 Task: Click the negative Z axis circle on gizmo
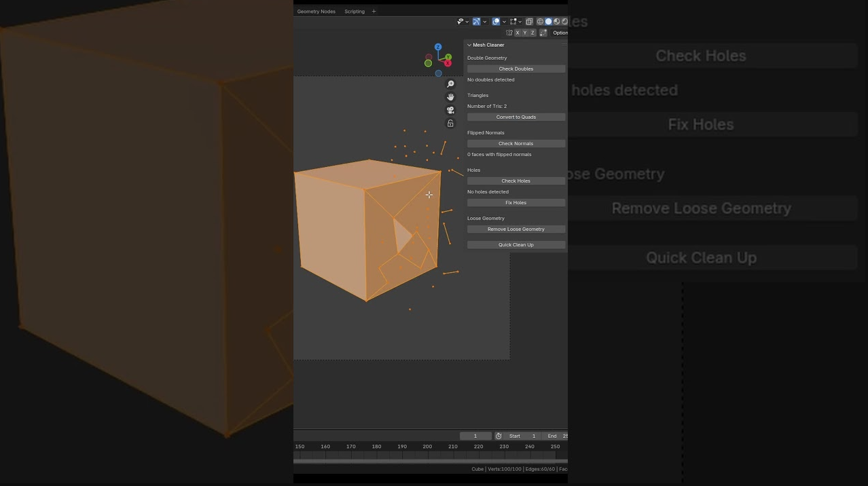(438, 73)
